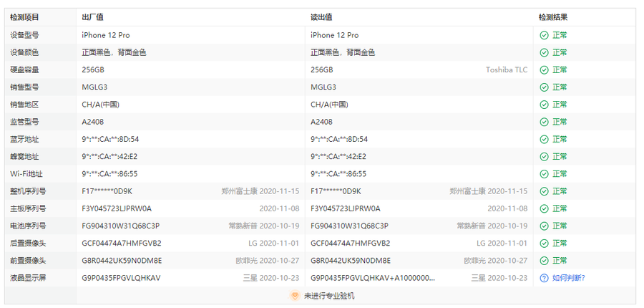Click the green check icon in Wi-Fi地址 row
The image size is (644, 308).
[x=544, y=174]
